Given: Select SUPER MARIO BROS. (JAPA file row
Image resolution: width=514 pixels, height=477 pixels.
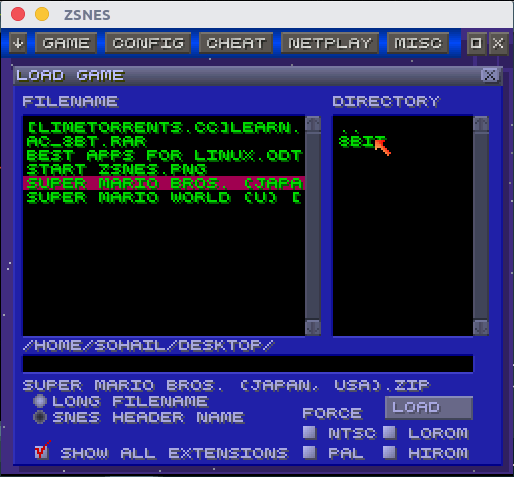Looking at the screenshot, I should pyautogui.click(x=164, y=183).
